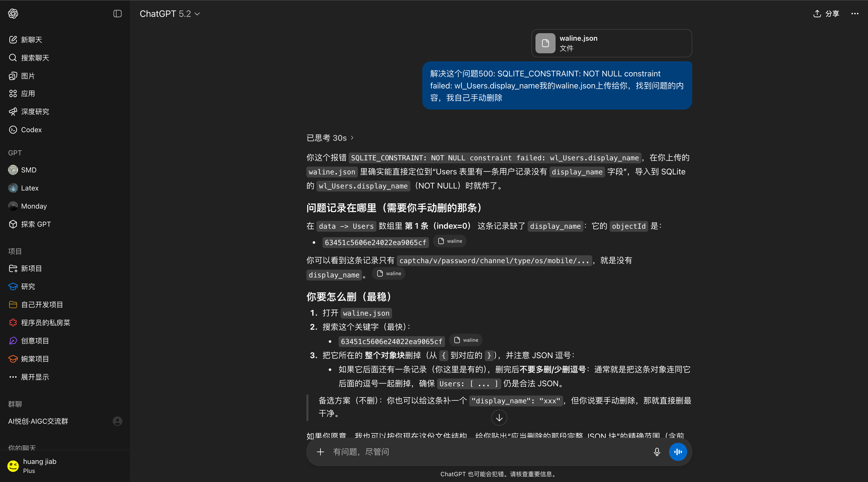Click the heading 你要怎么删（最稳）
868x482 pixels.
[349, 297]
